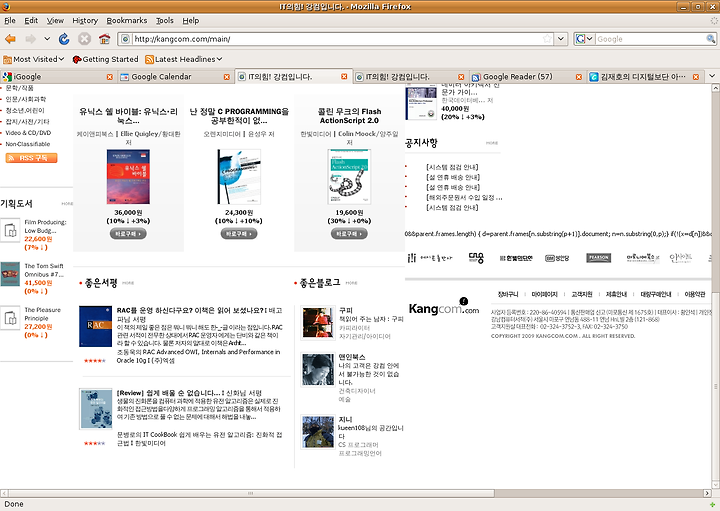Click buy button under the 19,600원 book
The width and height of the screenshot is (720, 511).
point(349,234)
